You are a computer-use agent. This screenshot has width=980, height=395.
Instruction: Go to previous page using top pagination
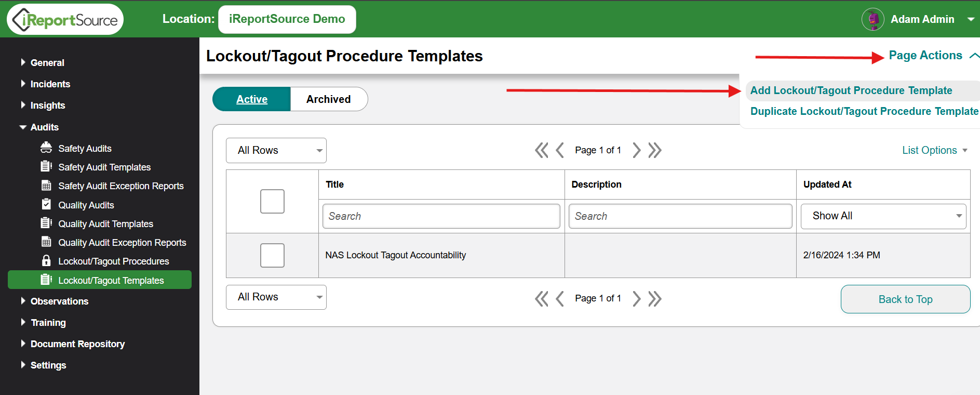pos(560,150)
